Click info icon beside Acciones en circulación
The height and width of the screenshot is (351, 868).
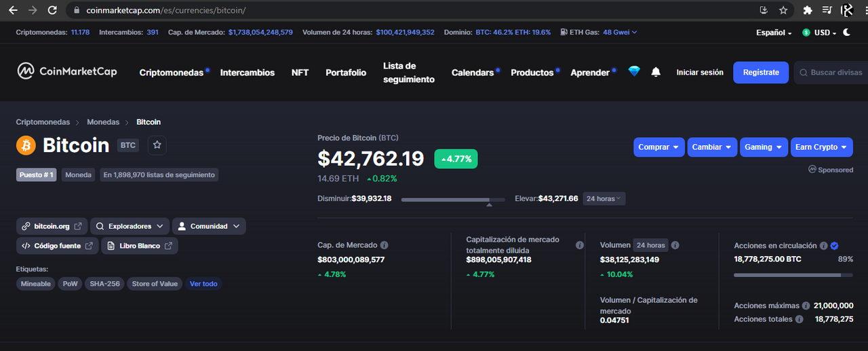[x=823, y=246]
